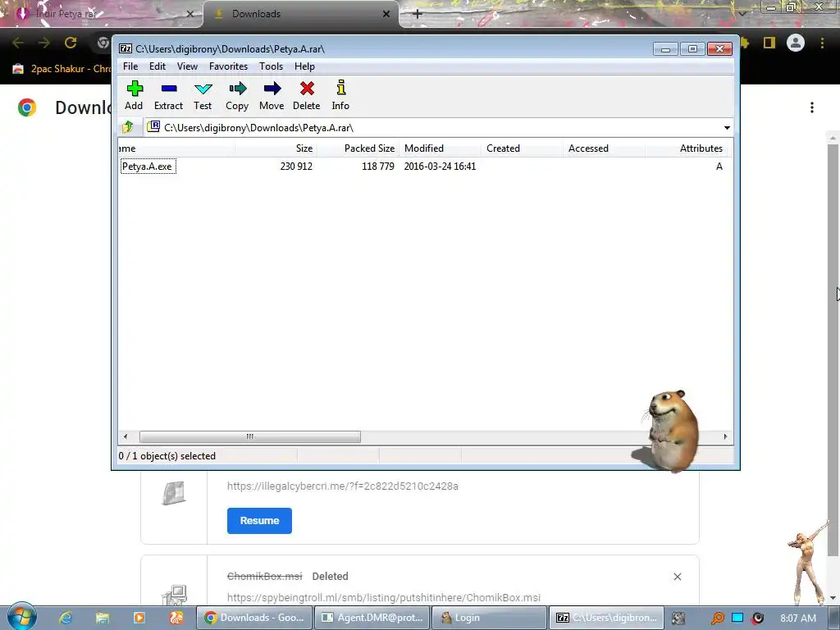
Task: Open the 7-Zip File menu
Action: [130, 66]
